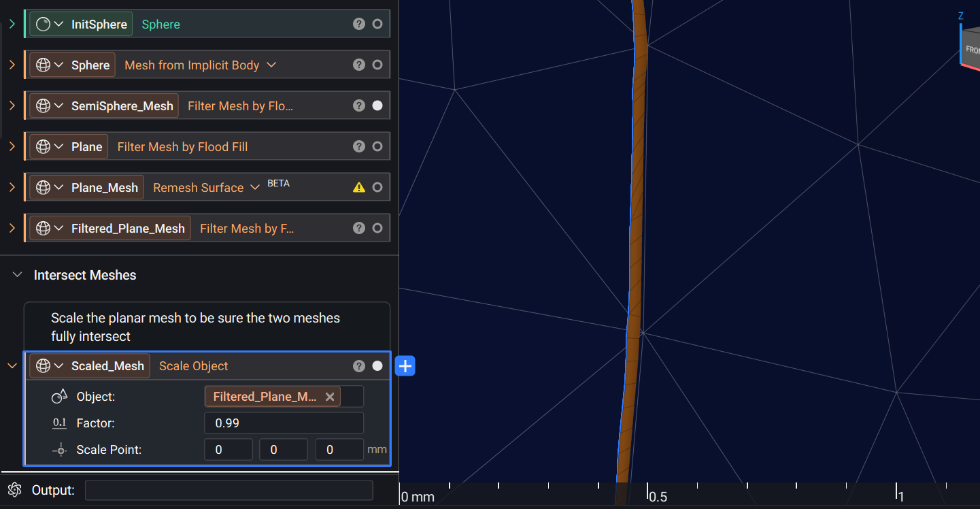Viewport: 980px width, 509px height.
Task: Add a new block with the blue plus button
Action: point(405,366)
